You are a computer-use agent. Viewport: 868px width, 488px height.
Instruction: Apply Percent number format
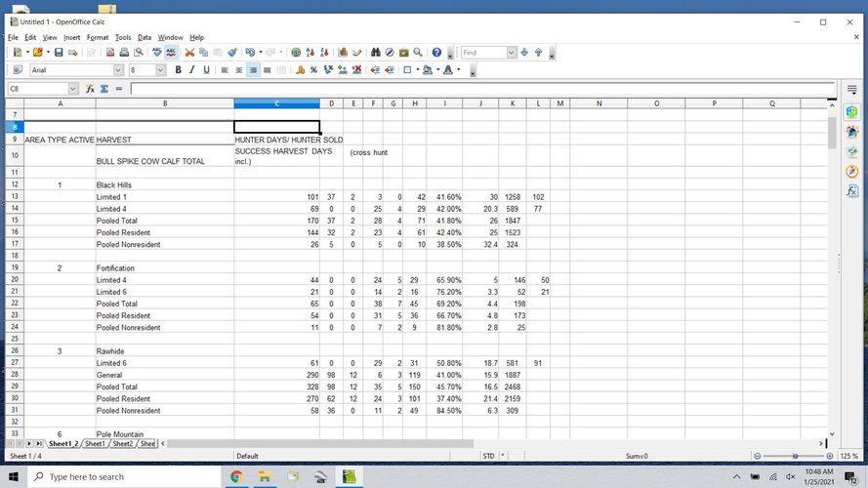point(313,69)
